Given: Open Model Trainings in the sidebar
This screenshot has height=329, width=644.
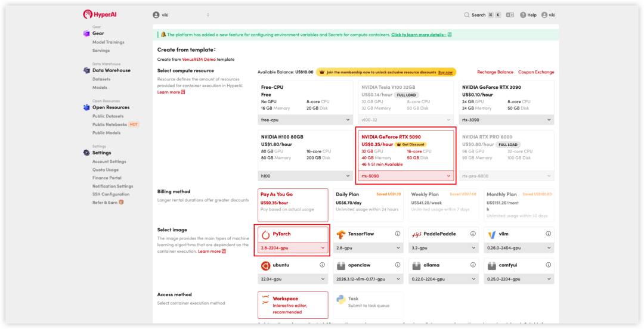Looking at the screenshot, I should pyautogui.click(x=109, y=42).
